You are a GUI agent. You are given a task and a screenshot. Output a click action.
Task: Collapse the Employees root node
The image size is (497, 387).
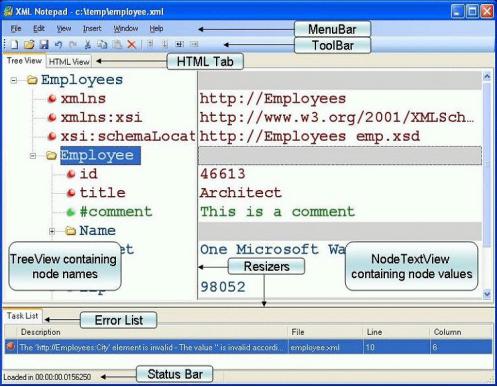14,80
